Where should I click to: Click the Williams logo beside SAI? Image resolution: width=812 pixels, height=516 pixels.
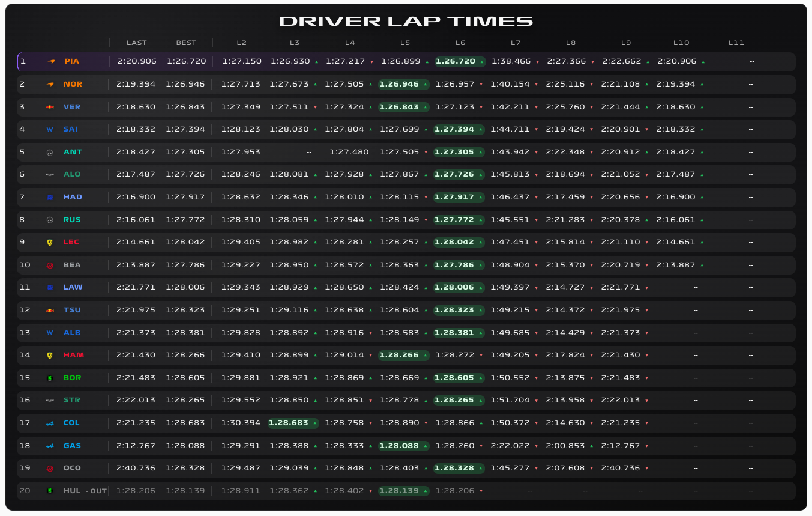pos(50,130)
